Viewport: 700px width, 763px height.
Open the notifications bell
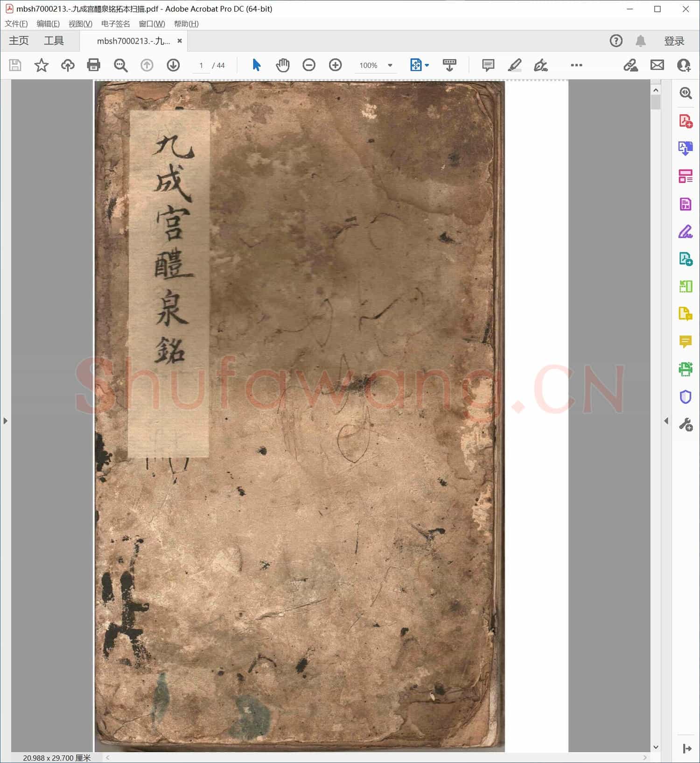(x=641, y=41)
